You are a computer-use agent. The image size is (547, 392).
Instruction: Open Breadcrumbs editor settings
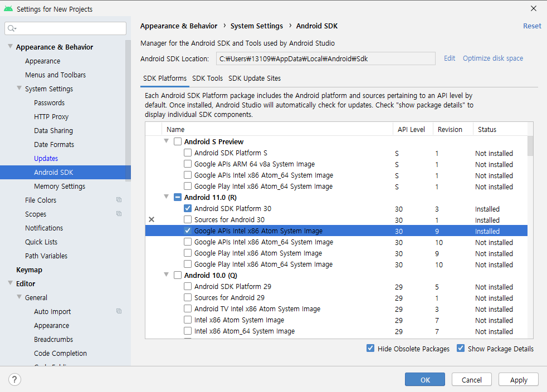pyautogui.click(x=53, y=339)
